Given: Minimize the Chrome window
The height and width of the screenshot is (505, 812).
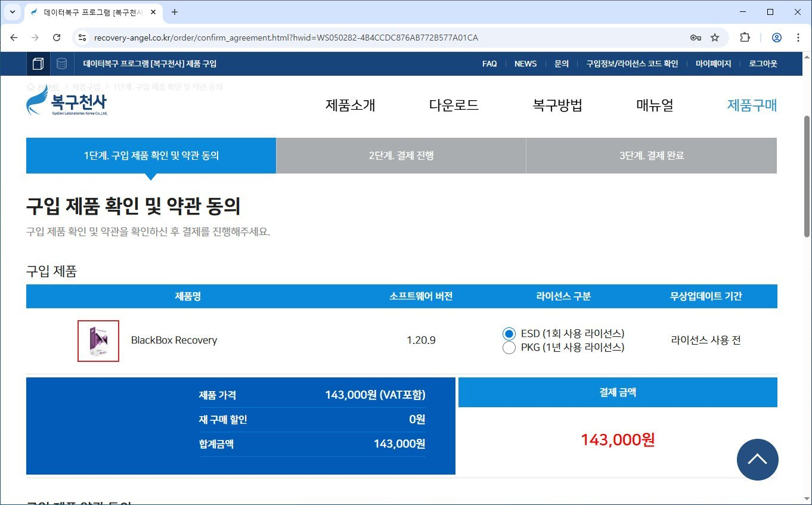Looking at the screenshot, I should click(743, 12).
